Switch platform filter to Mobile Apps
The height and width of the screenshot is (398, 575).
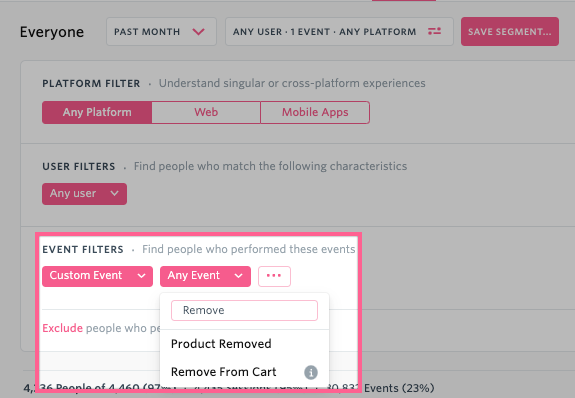[x=315, y=112]
